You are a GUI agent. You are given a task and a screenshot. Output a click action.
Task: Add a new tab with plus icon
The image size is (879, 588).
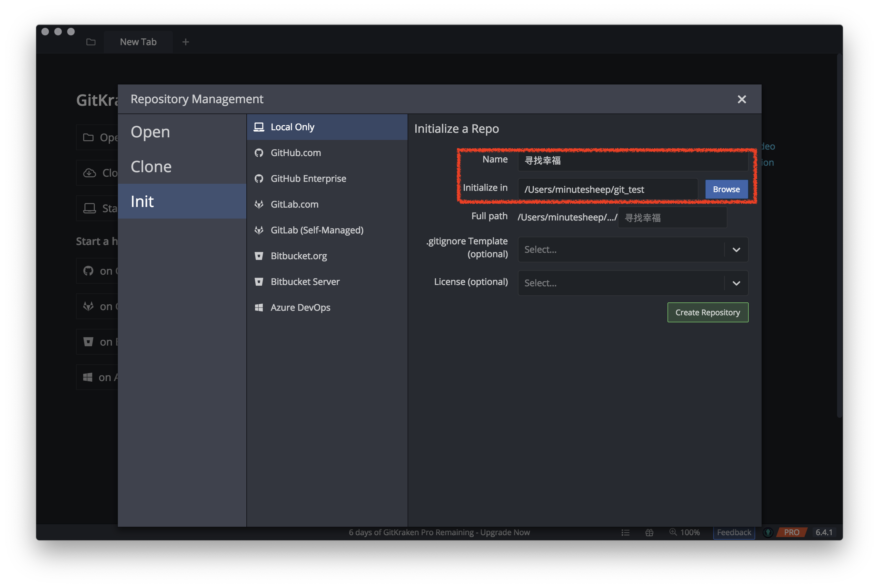click(186, 42)
